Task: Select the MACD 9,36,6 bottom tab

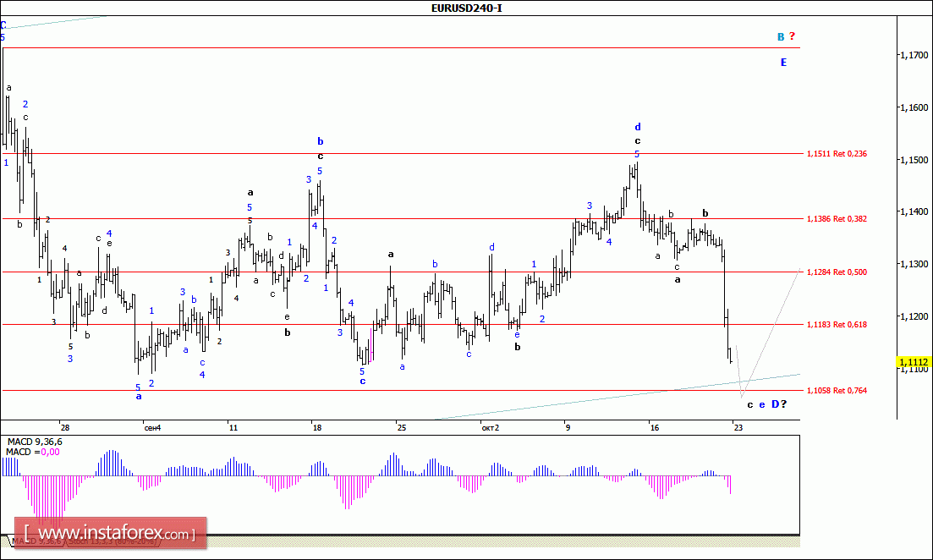Action: 34,540
